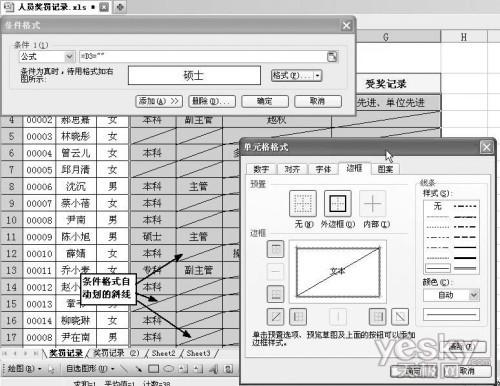
Task: Open the Sheet2 sheet tab
Action: (x=163, y=353)
